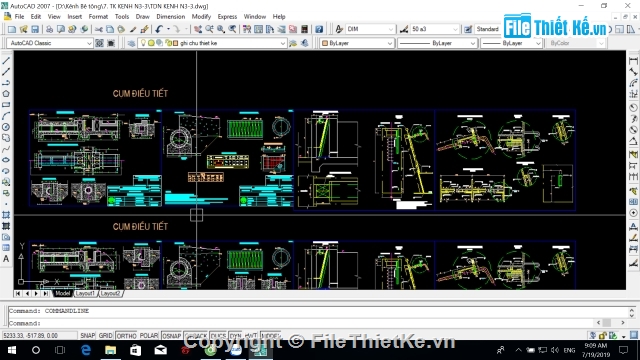The width and height of the screenshot is (640, 360).
Task: Open the AutoCAD Classic workspace dropdown
Action: click(49, 43)
